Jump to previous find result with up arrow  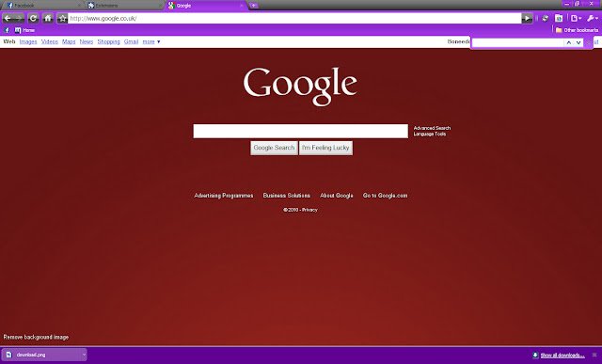click(568, 42)
